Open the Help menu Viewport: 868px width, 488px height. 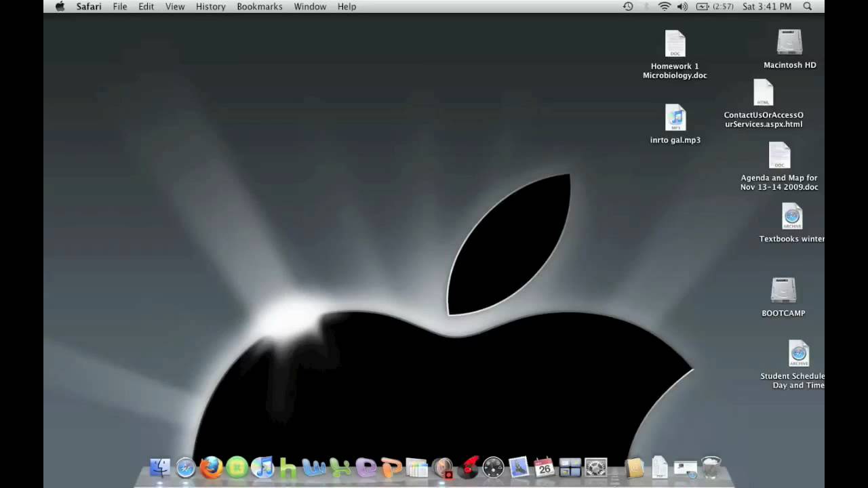(x=347, y=6)
